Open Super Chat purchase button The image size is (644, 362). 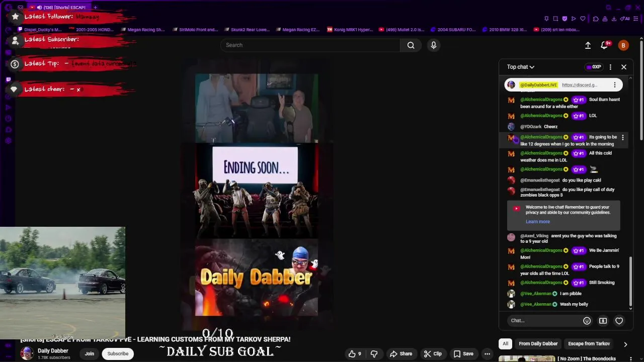603,321
